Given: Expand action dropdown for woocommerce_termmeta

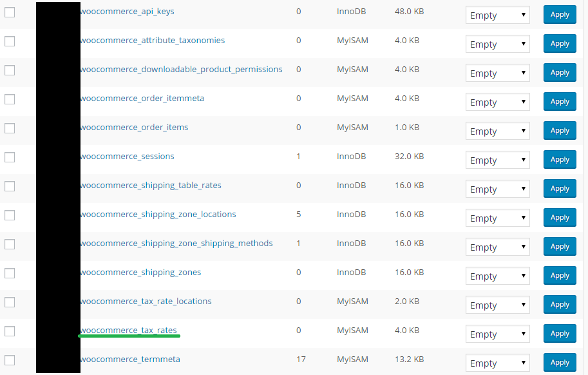Looking at the screenshot, I should point(498,363).
